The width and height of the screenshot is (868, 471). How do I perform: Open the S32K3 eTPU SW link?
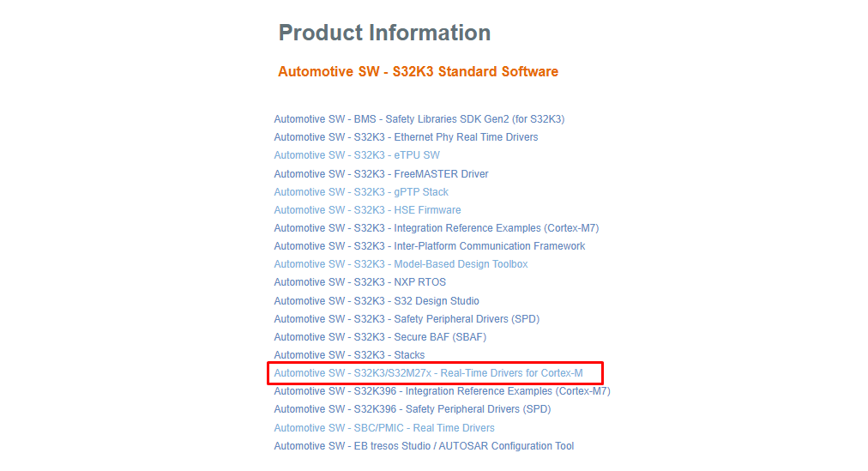357,155
